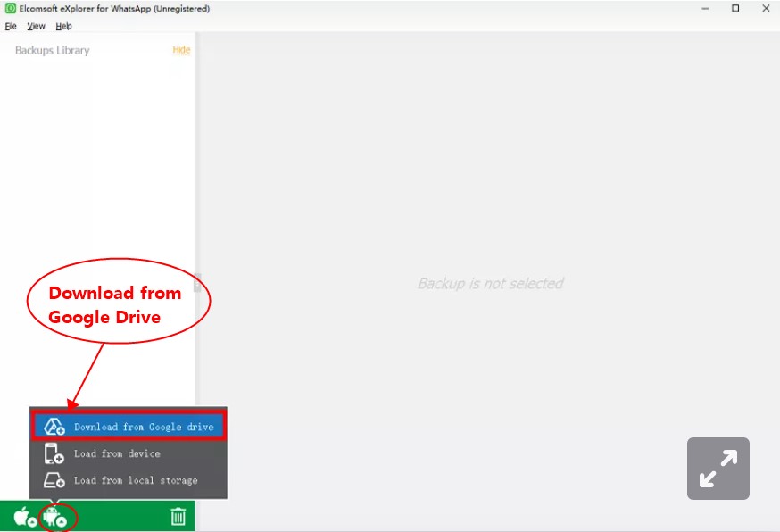Click the drive icon beside Load from local storage
Screen dimensions: 780x532
click(x=54, y=480)
